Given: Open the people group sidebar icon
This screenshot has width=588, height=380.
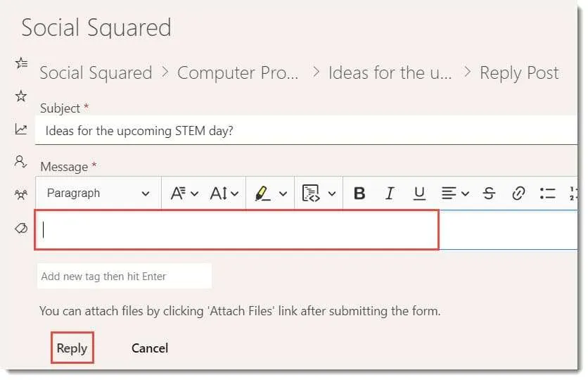Looking at the screenshot, I should coord(21,194).
